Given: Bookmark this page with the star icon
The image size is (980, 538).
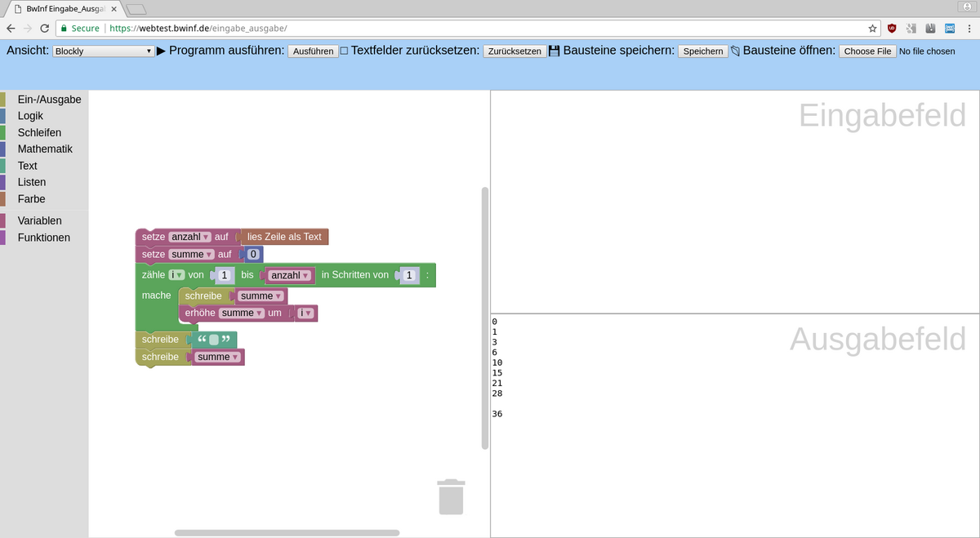Looking at the screenshot, I should pos(872,28).
